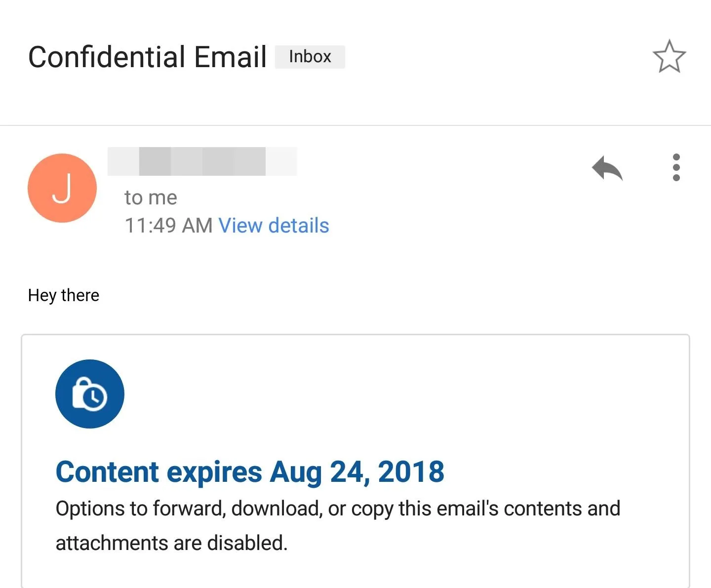This screenshot has width=711, height=588.
Task: Open the three-dot more options menu
Action: click(x=676, y=167)
